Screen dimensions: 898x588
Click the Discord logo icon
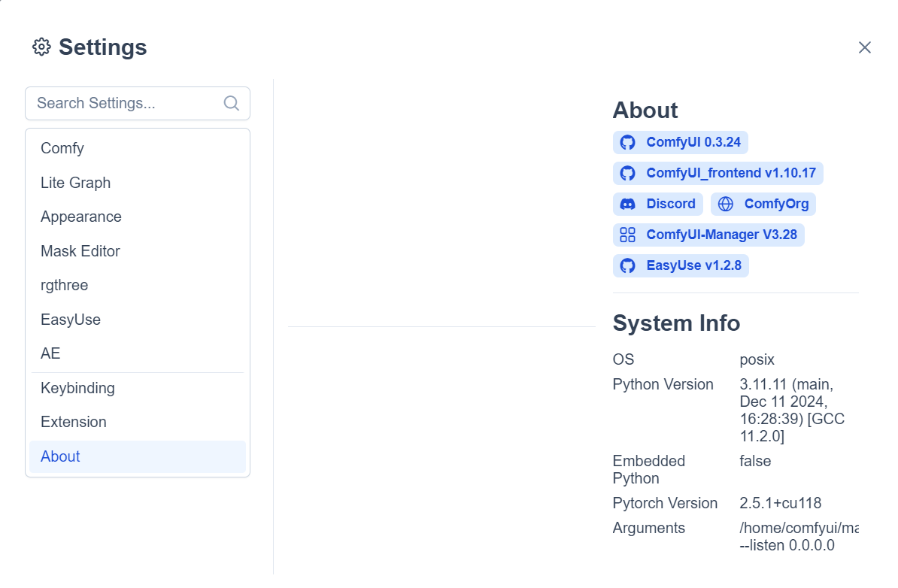(627, 204)
